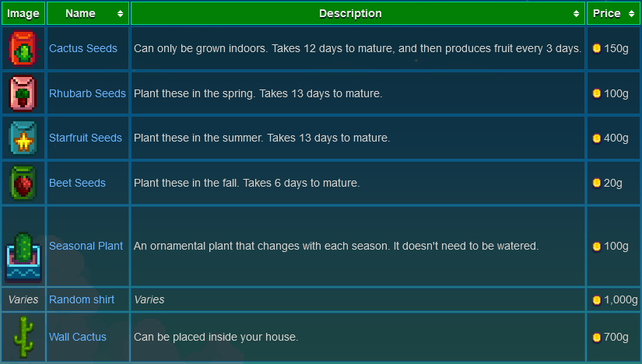Visit the Wall Cactus link
Viewport: 642px width, 364px height.
[78, 337]
